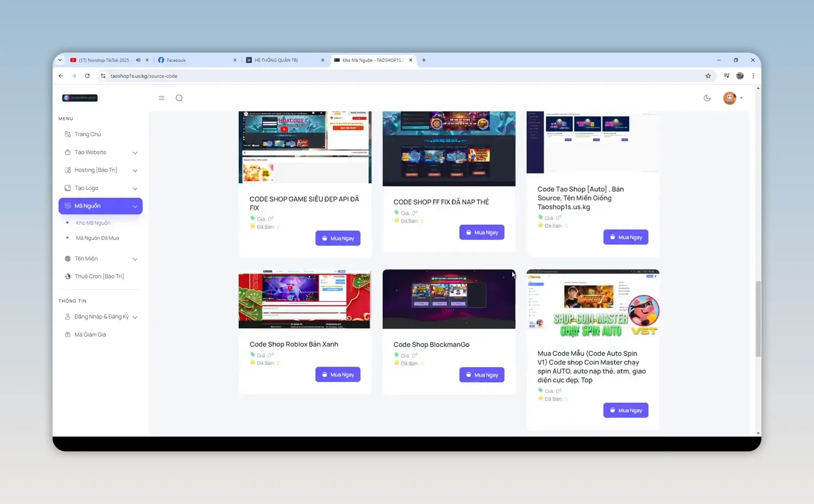Open the Chrome three-dot menu
The height and width of the screenshot is (504, 814).
coord(753,76)
